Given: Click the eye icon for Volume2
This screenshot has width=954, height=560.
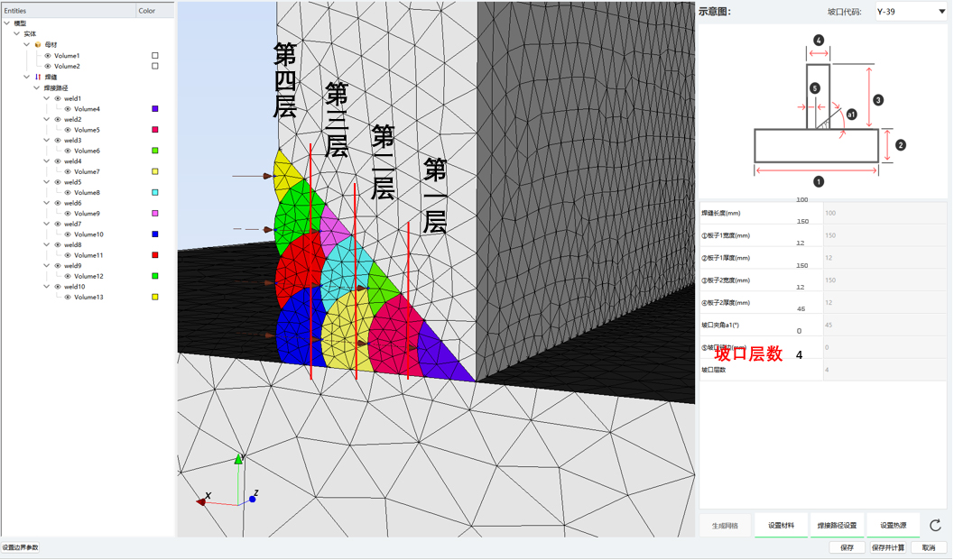Looking at the screenshot, I should click(48, 66).
